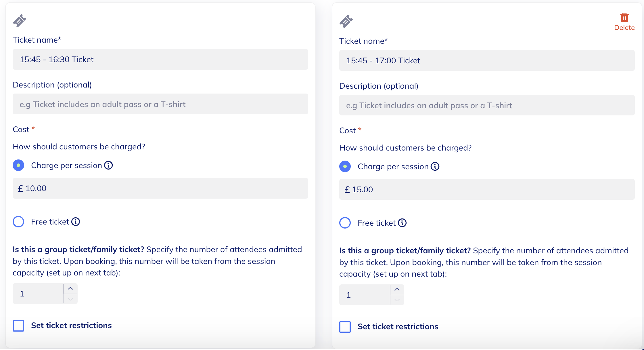The height and width of the screenshot is (350, 644).
Task: Open the right Free ticket info icon
Action: (402, 223)
